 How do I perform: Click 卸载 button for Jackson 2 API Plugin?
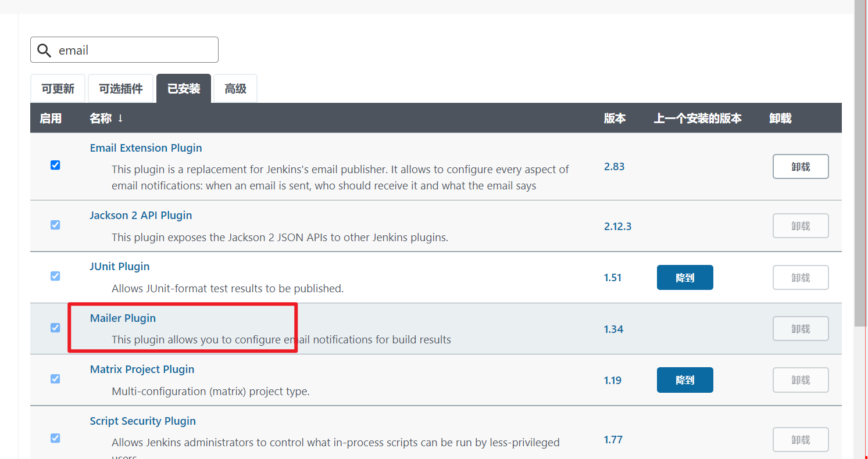click(801, 226)
